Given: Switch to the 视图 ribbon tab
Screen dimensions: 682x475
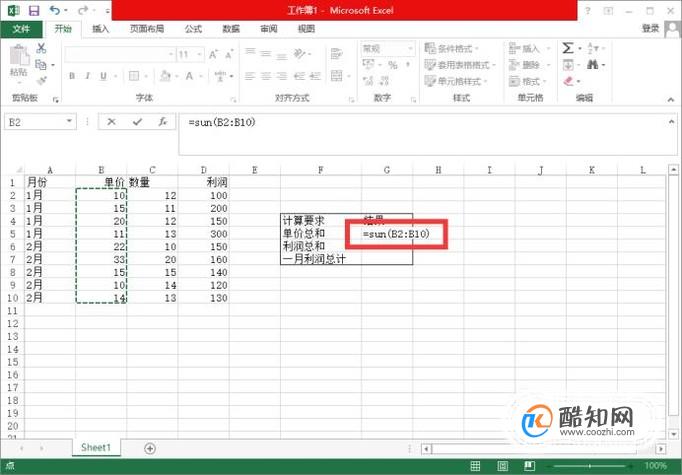Looking at the screenshot, I should pyautogui.click(x=306, y=29).
